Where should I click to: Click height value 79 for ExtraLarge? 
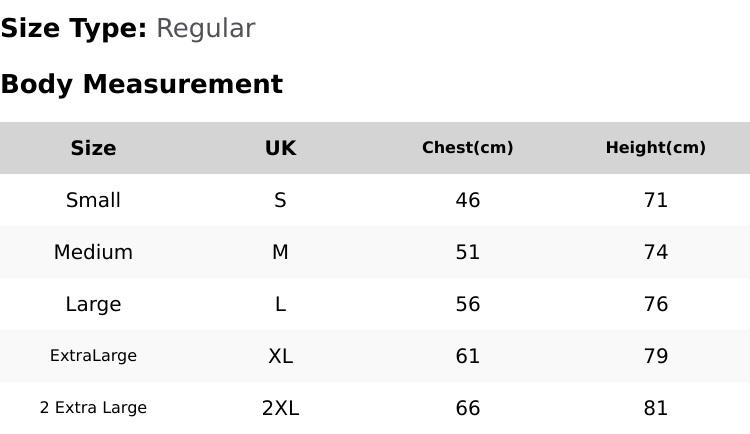point(656,356)
